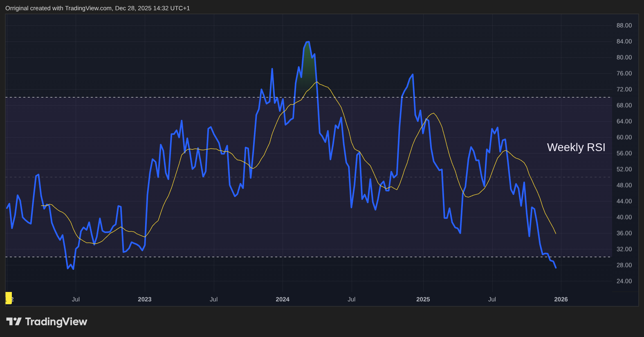Click the TradingView logo
The width and height of the screenshot is (644, 337).
click(x=47, y=322)
